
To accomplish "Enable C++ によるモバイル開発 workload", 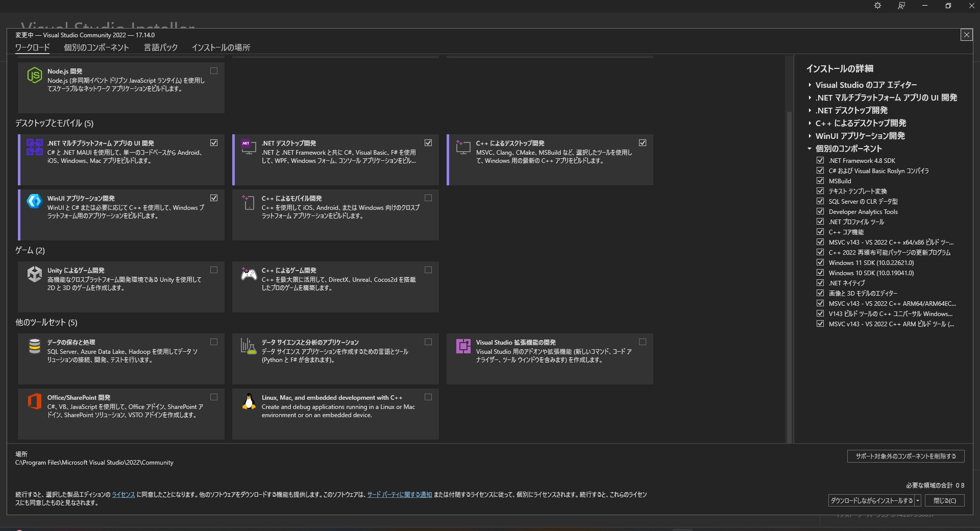I will (x=428, y=198).
